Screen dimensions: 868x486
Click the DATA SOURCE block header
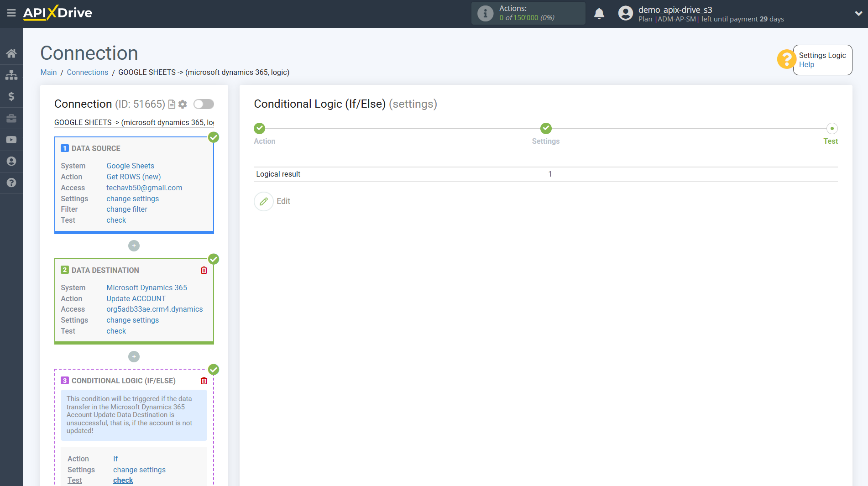tap(96, 149)
